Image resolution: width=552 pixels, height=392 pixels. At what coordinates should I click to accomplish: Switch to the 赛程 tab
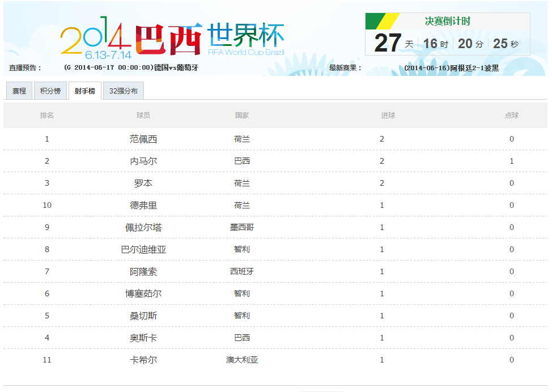point(19,90)
